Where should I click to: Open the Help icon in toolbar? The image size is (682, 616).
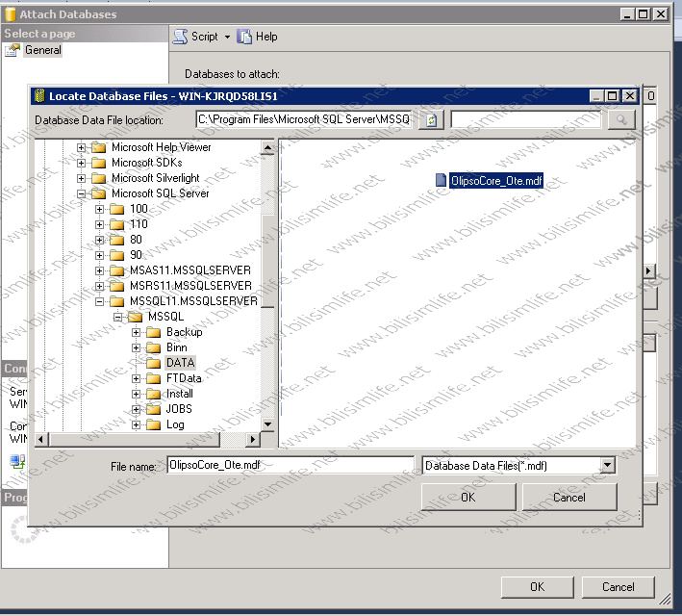[245, 37]
